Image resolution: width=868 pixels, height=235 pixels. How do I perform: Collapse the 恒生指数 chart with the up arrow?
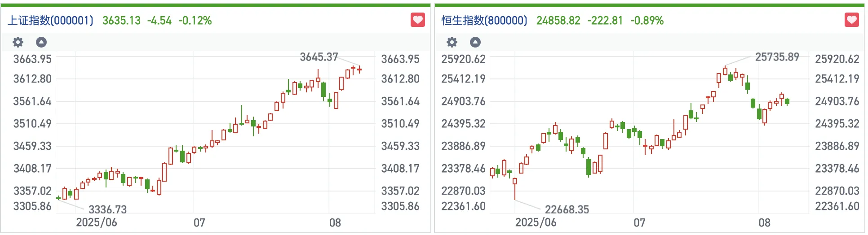point(475,42)
